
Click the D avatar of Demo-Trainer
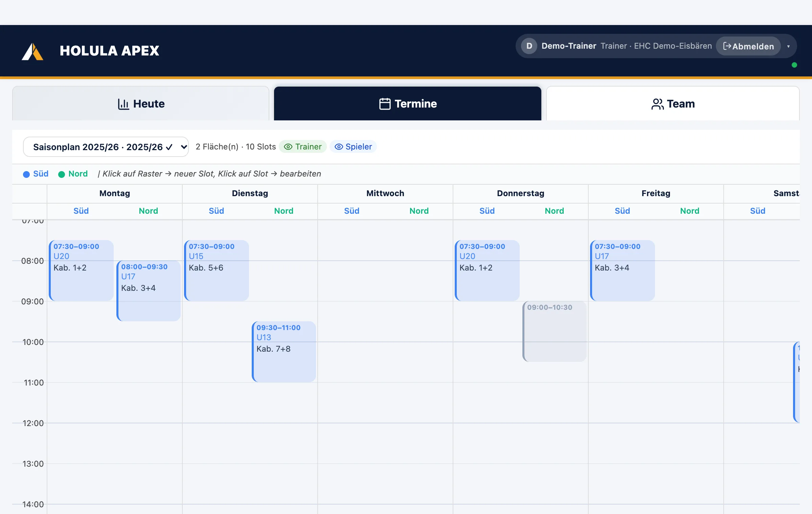[529, 46]
